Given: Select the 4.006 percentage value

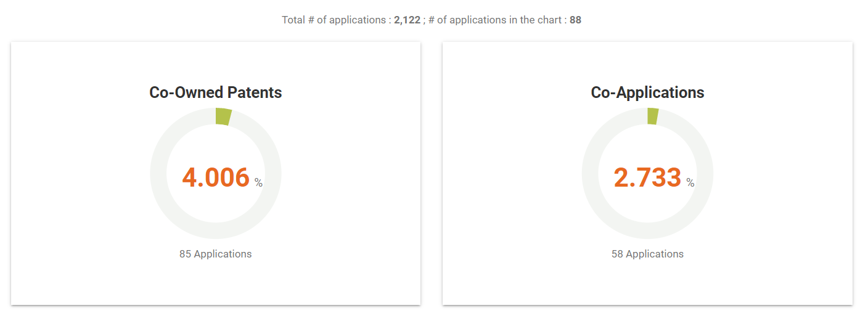Looking at the screenshot, I should [x=216, y=177].
